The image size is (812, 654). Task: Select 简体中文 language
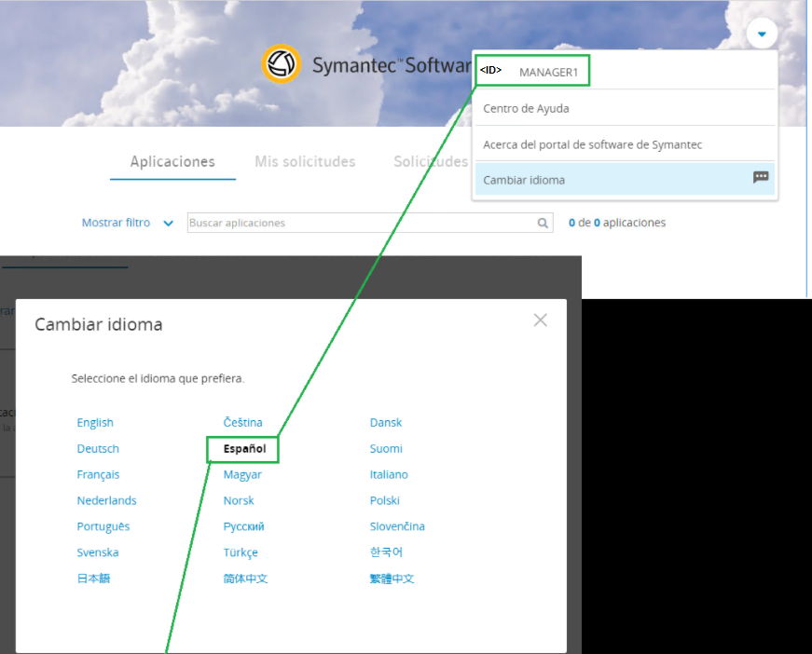(245, 579)
